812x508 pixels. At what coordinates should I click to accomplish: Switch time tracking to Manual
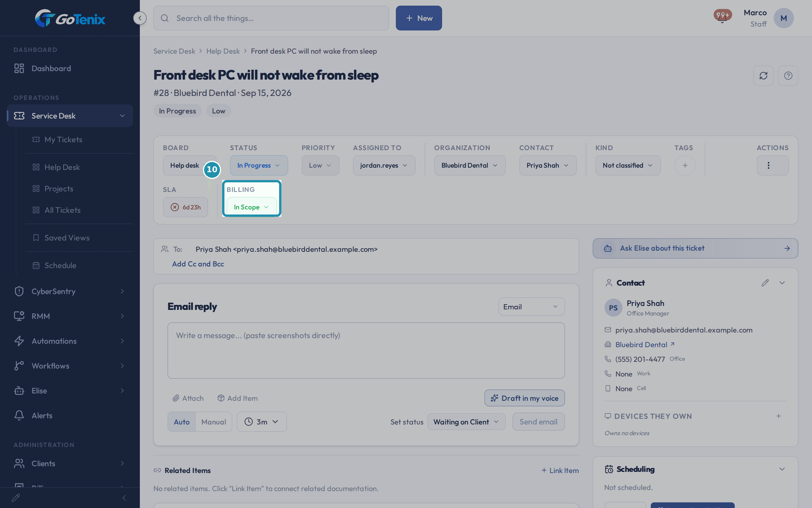213,422
